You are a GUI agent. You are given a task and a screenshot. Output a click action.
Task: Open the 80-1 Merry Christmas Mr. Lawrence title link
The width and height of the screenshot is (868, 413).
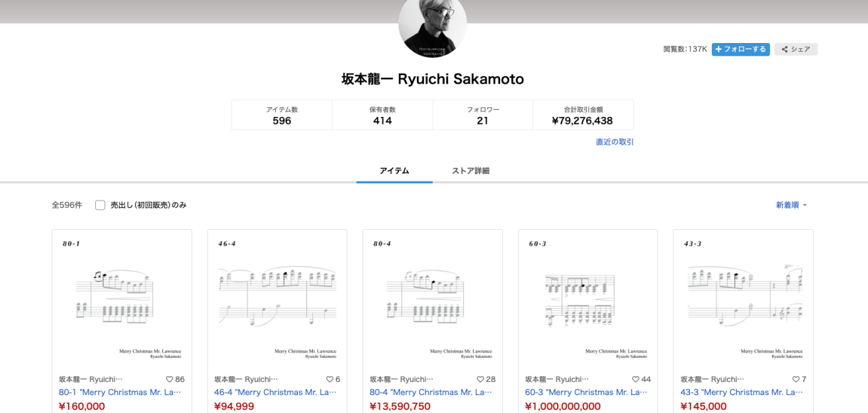[120, 392]
